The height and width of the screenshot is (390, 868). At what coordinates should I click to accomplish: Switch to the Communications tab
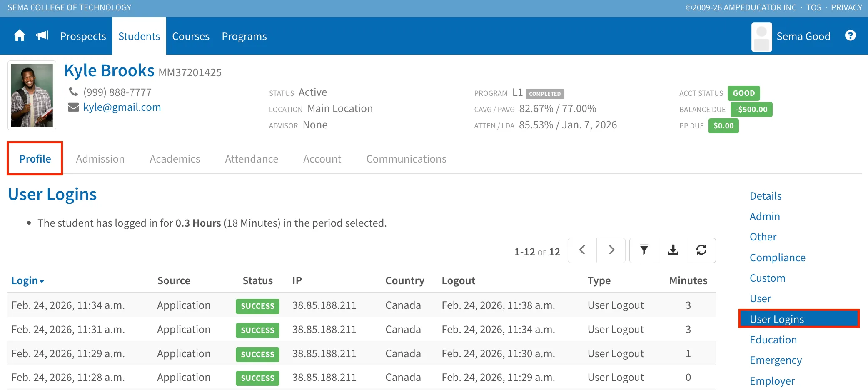[x=406, y=159]
